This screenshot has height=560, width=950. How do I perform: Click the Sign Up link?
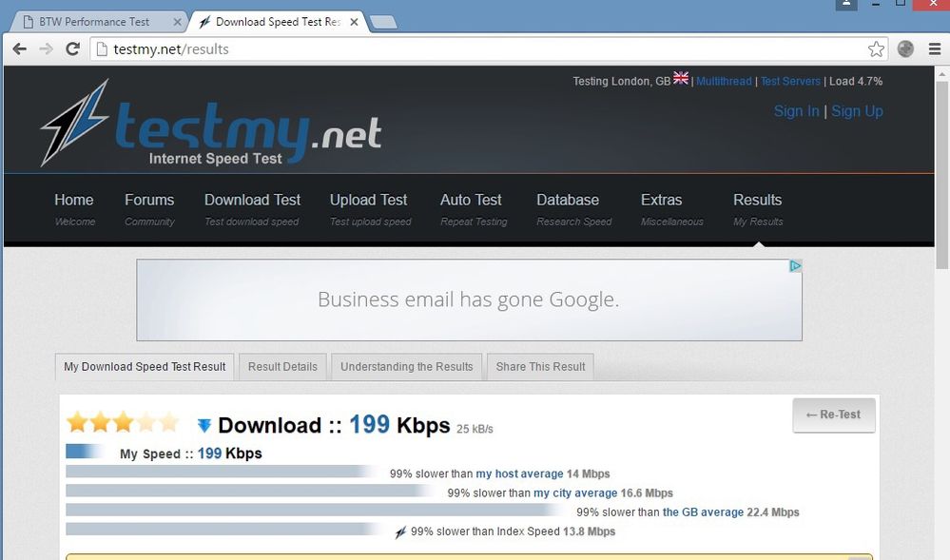pos(857,111)
